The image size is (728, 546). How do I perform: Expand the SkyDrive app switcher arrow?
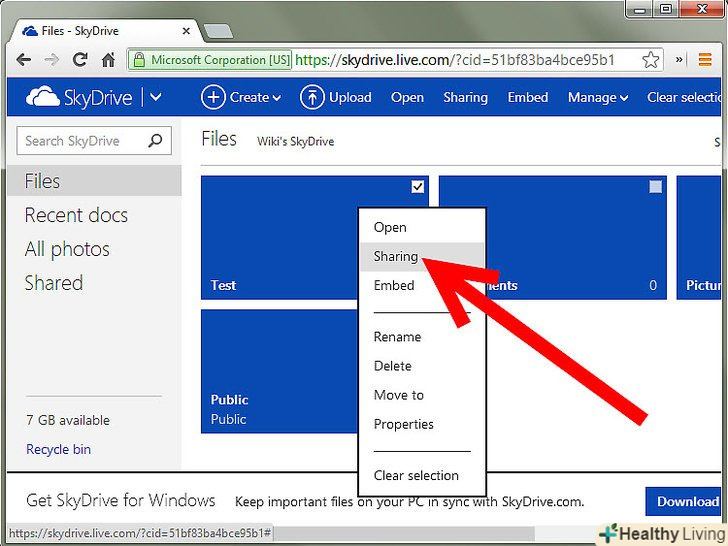156,97
